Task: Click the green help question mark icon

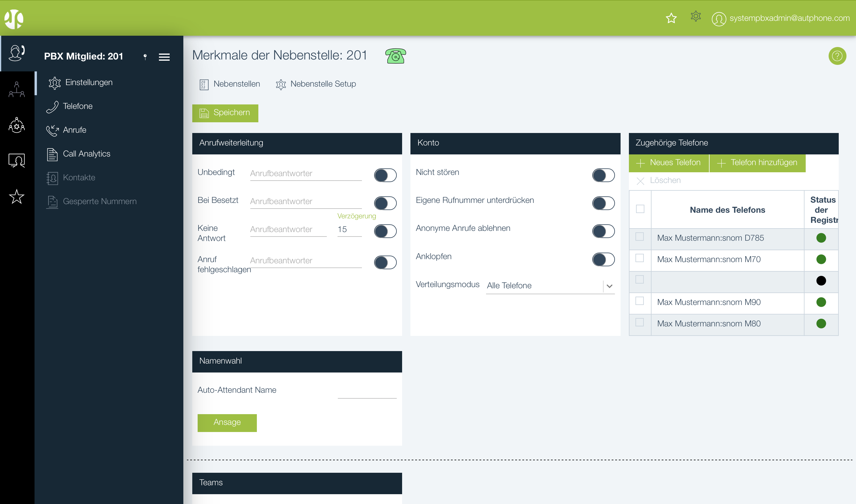Action: [x=837, y=56]
